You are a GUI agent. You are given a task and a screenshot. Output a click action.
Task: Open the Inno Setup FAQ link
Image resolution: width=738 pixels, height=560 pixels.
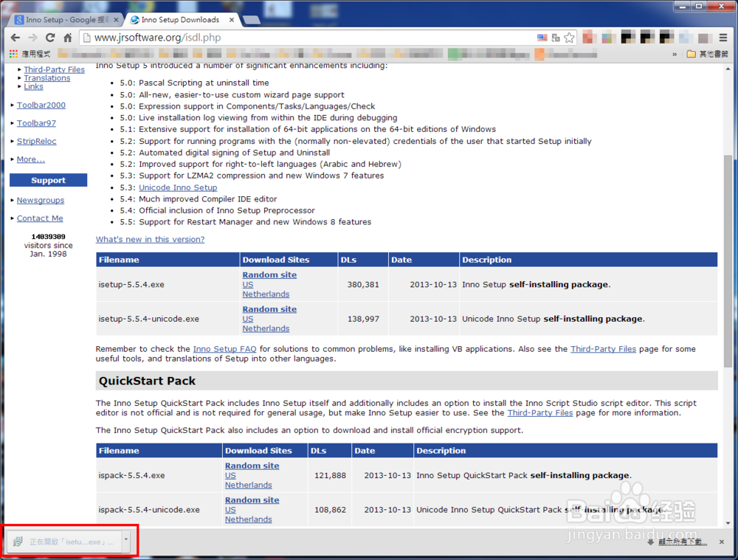point(224,349)
